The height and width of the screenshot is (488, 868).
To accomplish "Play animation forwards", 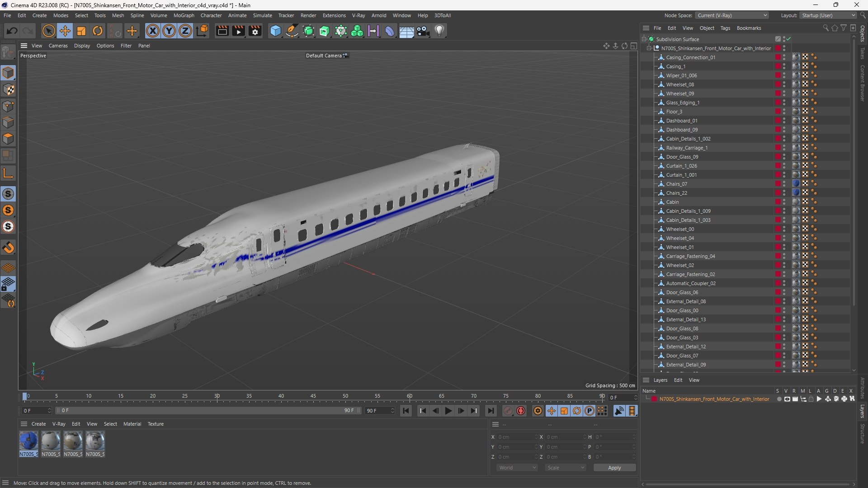I will (x=448, y=411).
